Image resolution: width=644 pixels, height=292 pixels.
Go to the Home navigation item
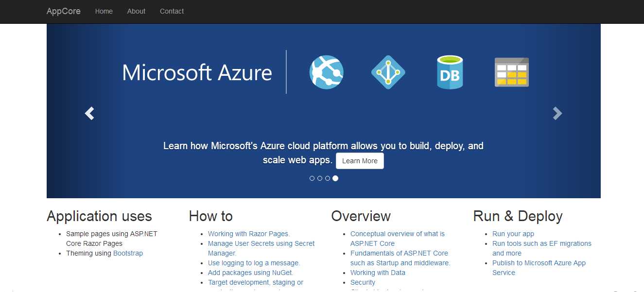click(x=104, y=11)
